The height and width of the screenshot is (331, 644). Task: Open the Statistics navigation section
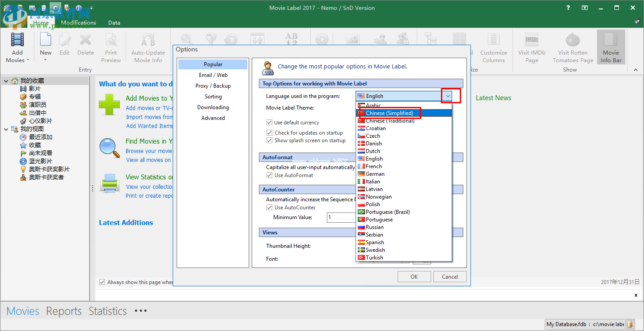pyautogui.click(x=108, y=311)
